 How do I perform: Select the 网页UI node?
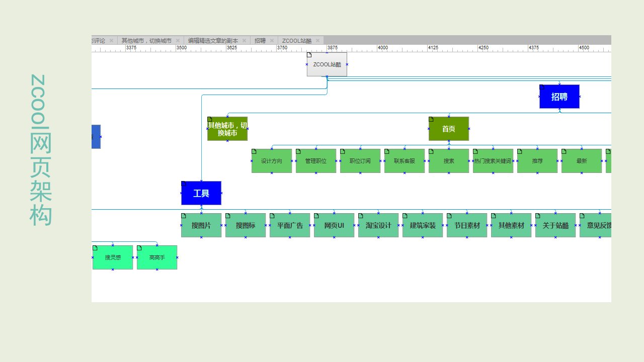334,225
